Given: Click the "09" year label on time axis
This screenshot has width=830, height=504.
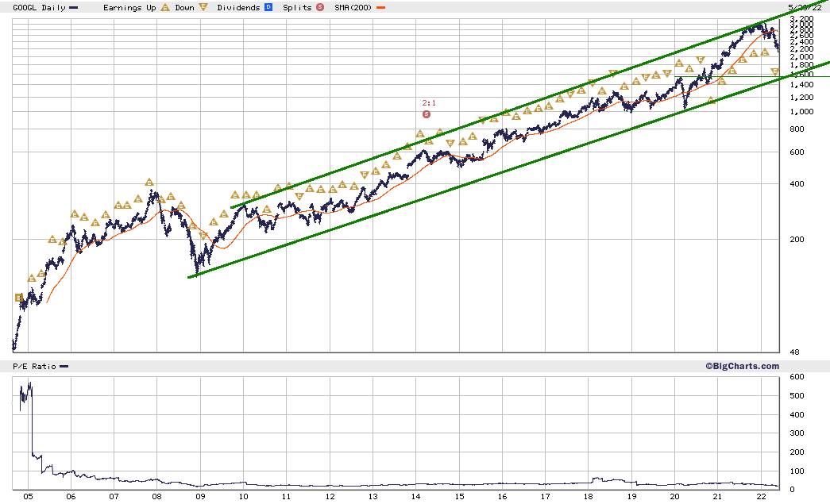Looking at the screenshot, I should click(x=200, y=497).
